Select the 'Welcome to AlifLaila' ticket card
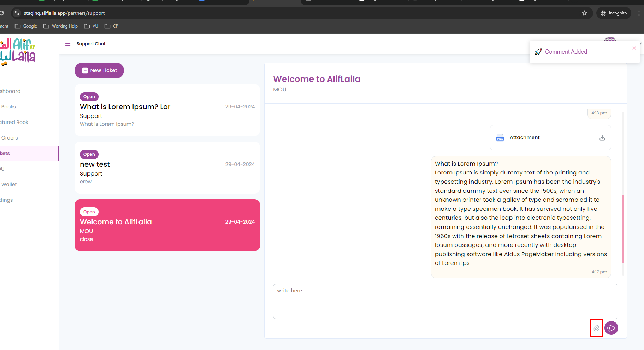This screenshot has width=644, height=350. 167,225
